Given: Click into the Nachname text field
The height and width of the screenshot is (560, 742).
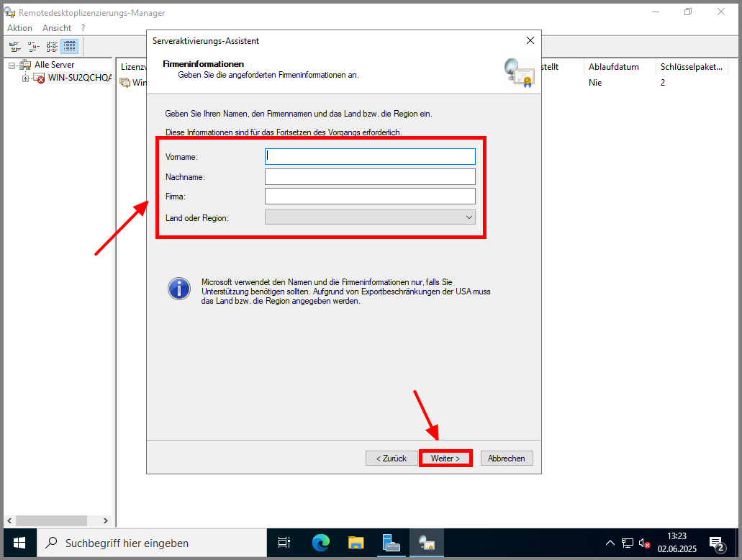Looking at the screenshot, I should pyautogui.click(x=370, y=177).
